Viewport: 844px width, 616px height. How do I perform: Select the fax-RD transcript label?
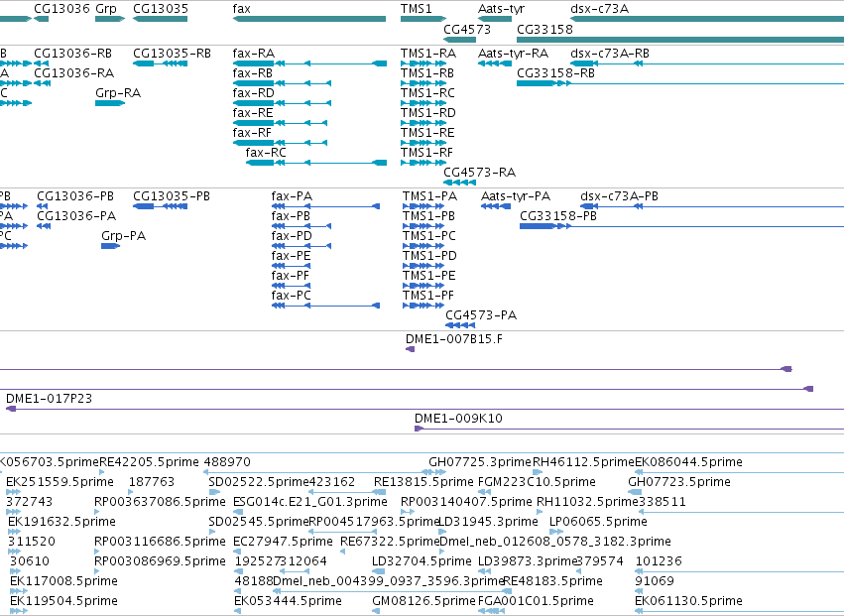tap(254, 92)
